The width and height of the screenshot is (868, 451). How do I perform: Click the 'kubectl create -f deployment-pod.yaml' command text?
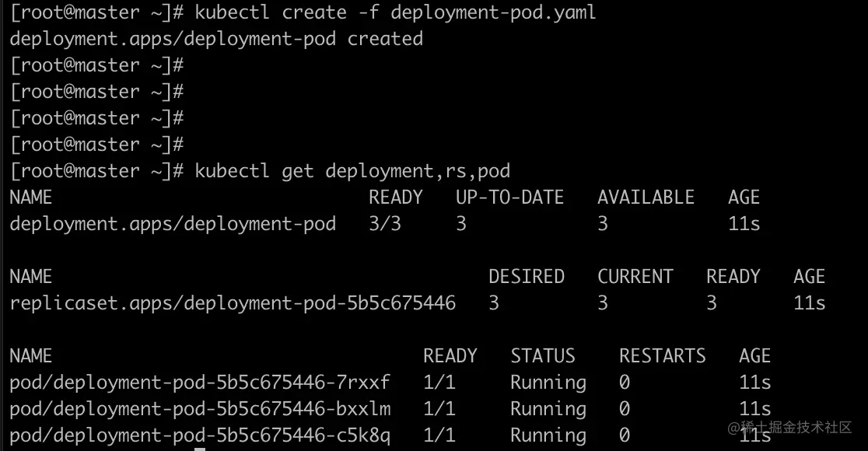pos(395,12)
